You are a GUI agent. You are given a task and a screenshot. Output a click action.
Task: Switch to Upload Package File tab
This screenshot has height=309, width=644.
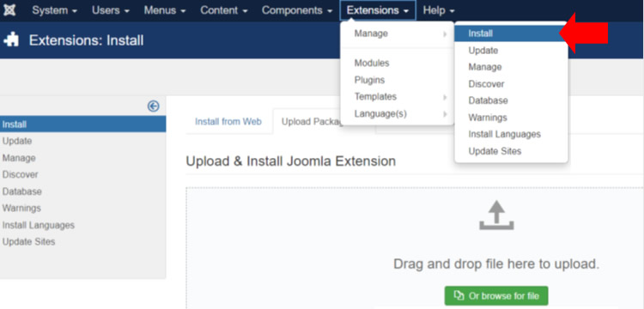313,122
